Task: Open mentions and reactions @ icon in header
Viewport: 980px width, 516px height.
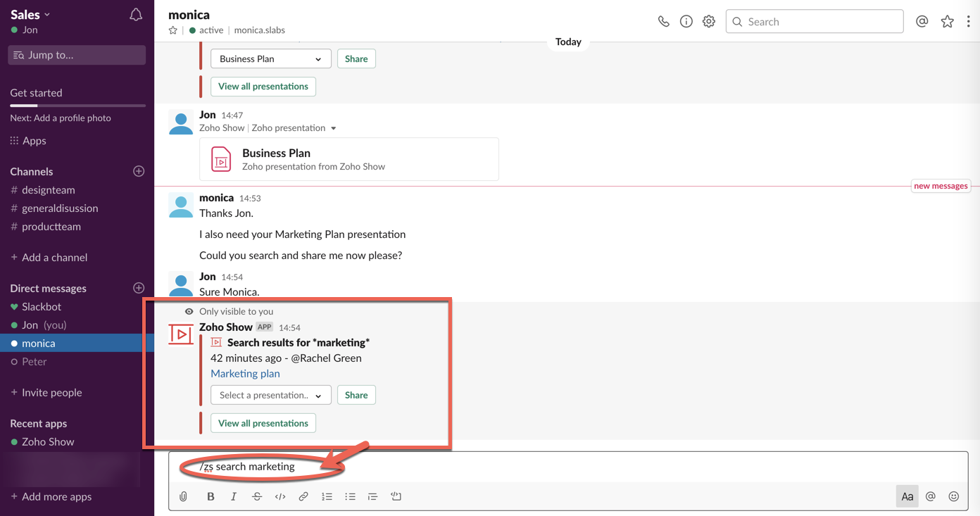Action: [x=922, y=21]
